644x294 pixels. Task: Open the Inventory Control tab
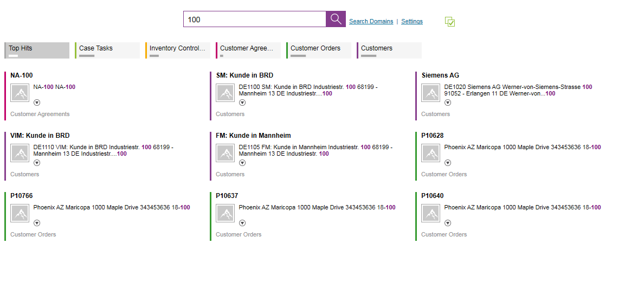(178, 50)
